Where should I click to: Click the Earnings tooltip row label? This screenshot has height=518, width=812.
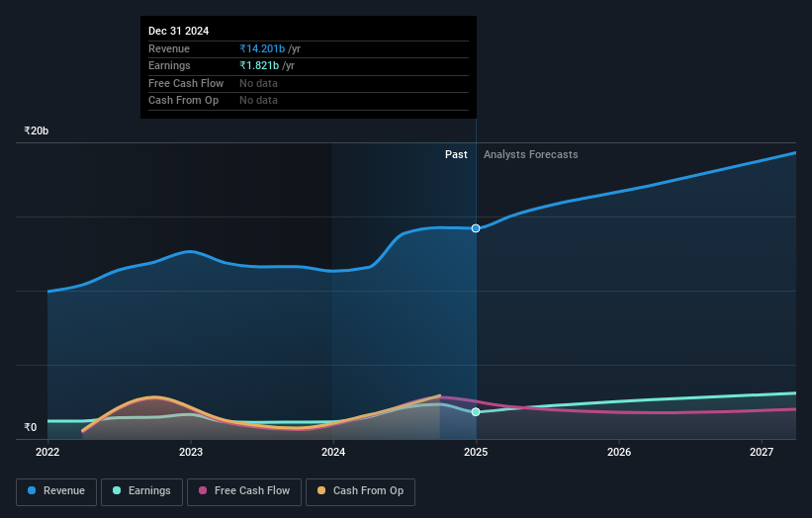pos(169,65)
